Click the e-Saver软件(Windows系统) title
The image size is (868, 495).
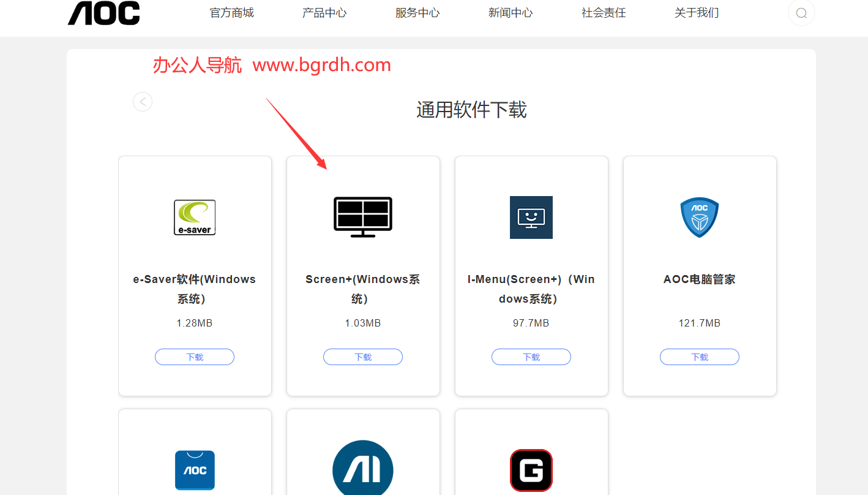[x=195, y=289]
